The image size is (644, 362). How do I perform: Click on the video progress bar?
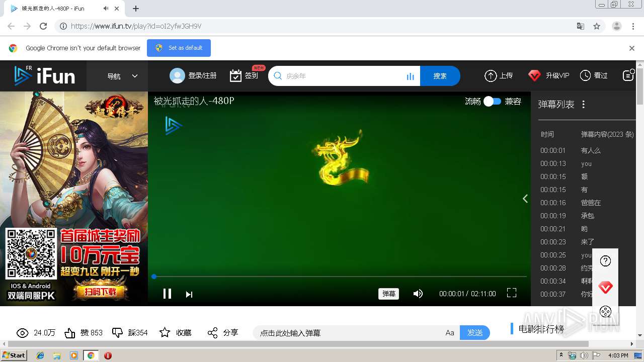tap(340, 277)
